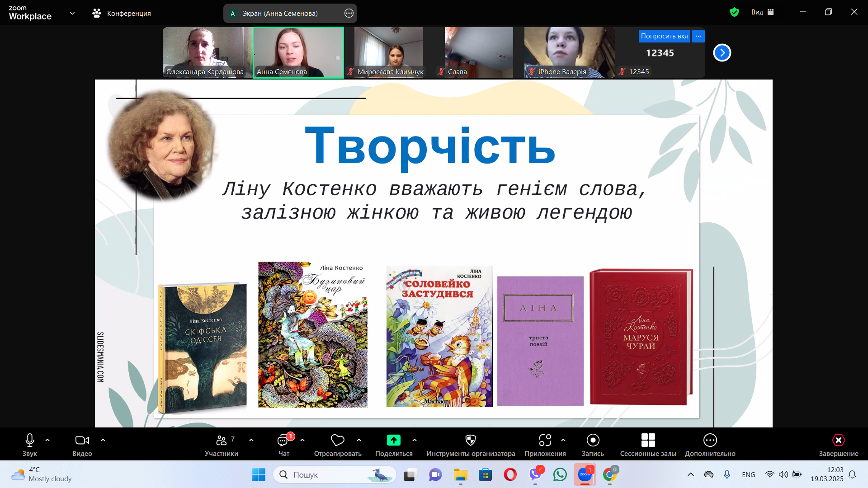Expand chat options arrow next to Чат
The width and height of the screenshot is (868, 488).
coord(302,440)
